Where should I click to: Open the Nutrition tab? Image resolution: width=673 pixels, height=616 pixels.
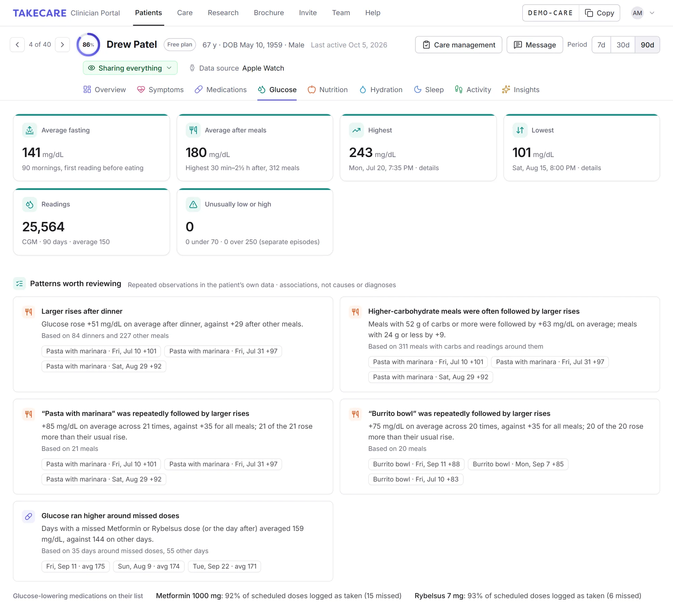[x=328, y=89]
